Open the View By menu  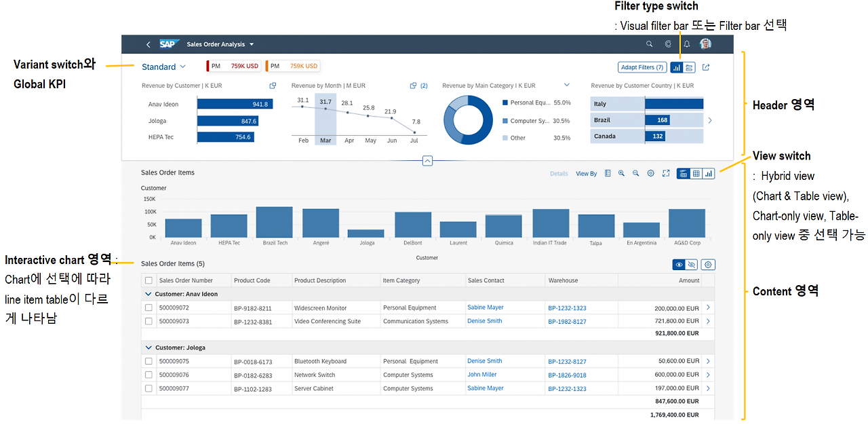tap(587, 174)
